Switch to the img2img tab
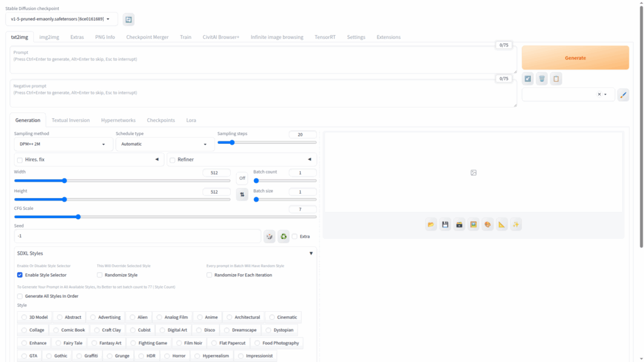The width and height of the screenshot is (644, 362). [x=49, y=37]
